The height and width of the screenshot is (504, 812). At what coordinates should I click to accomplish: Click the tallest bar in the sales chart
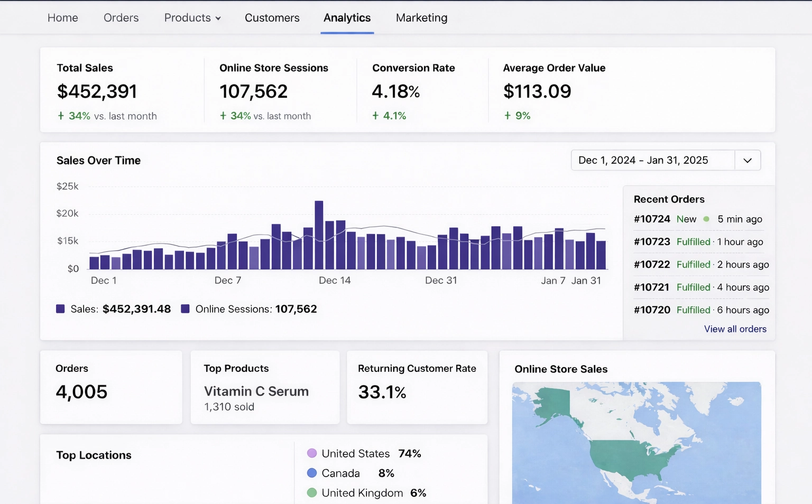319,232
